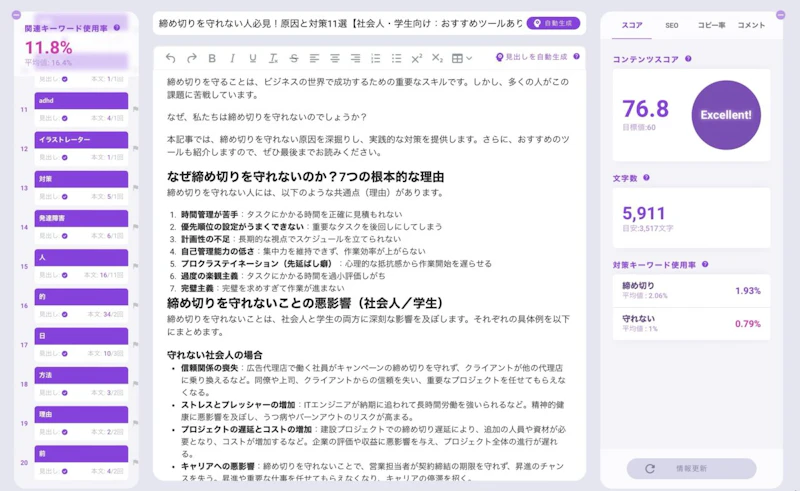Collapse the right score panel
Image resolution: width=800 pixels, height=491 pixels.
(x=781, y=15)
